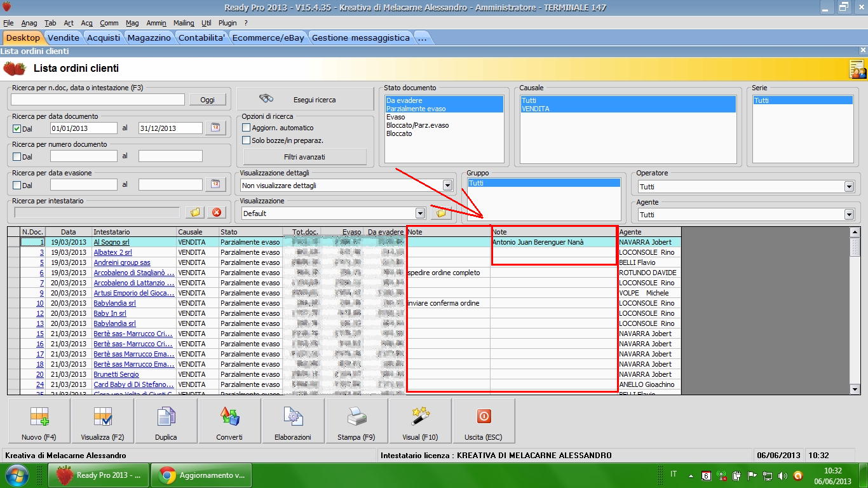
Task: Enable the Dal checkbox for numero documento
Action: [x=17, y=156]
